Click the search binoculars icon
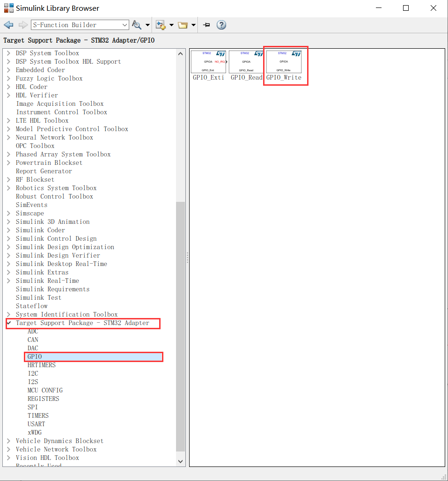The image size is (448, 481). [136, 25]
